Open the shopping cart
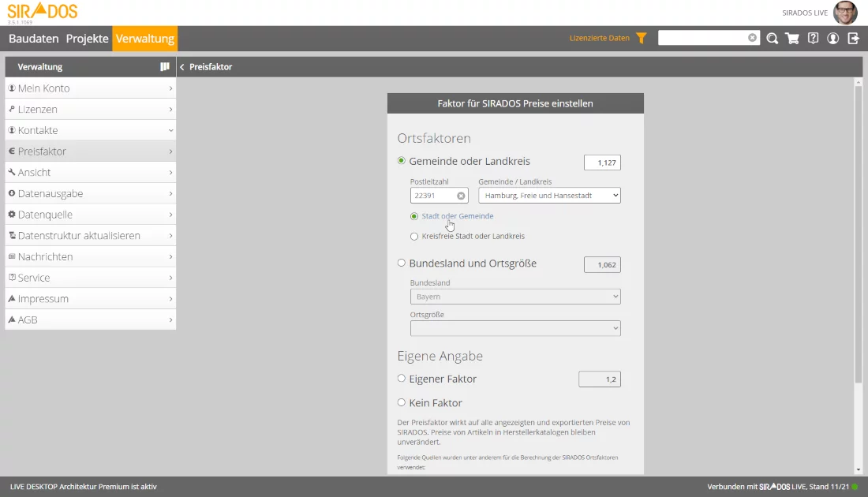This screenshot has width=868, height=497. pyautogui.click(x=792, y=38)
